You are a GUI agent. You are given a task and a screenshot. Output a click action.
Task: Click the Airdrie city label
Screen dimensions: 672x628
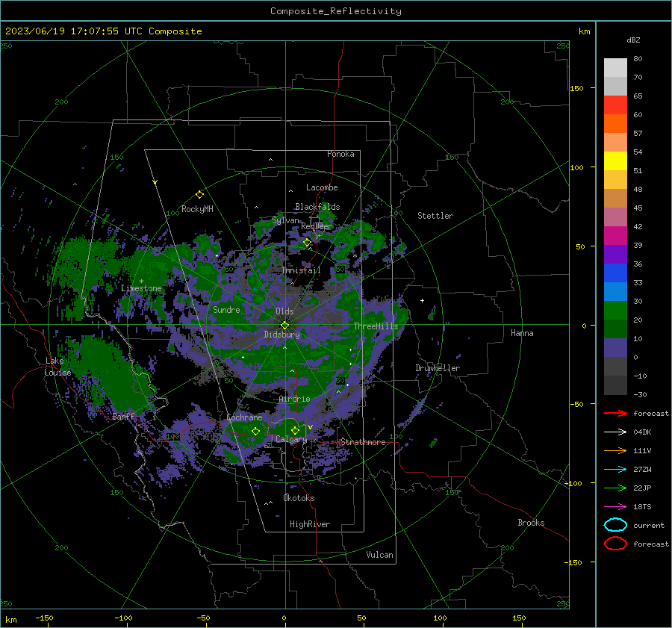tap(294, 399)
